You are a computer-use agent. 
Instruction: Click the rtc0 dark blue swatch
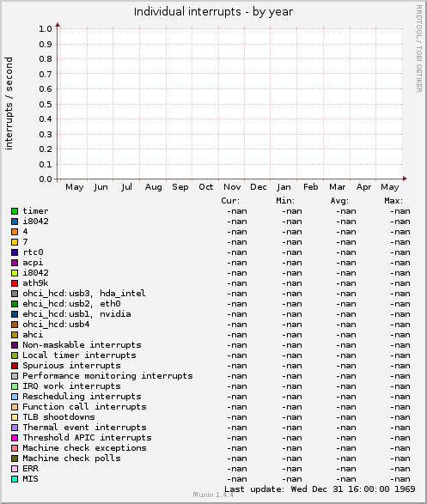click(15, 252)
